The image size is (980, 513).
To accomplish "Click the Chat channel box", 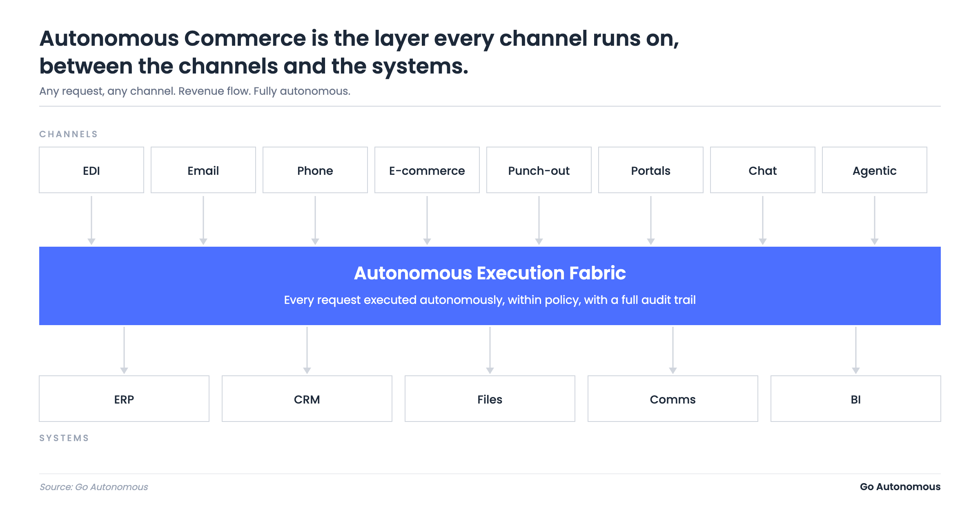I will coord(763,170).
